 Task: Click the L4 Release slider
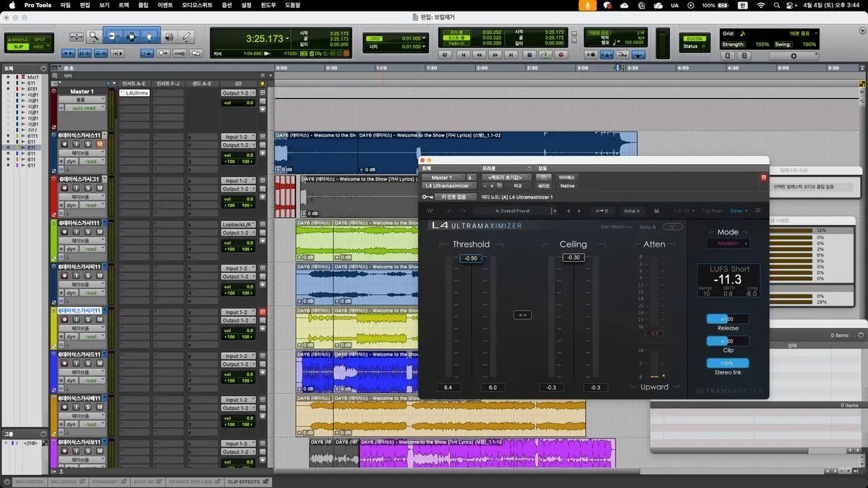728,319
